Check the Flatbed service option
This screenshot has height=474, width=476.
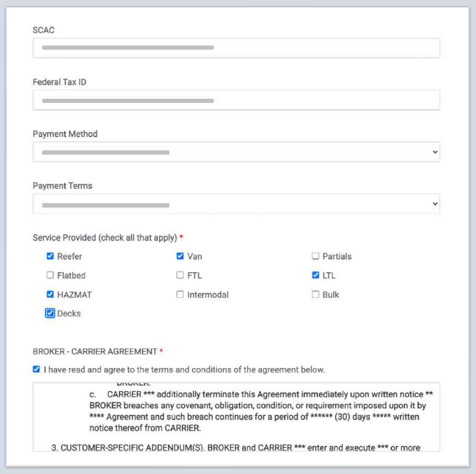coord(50,275)
